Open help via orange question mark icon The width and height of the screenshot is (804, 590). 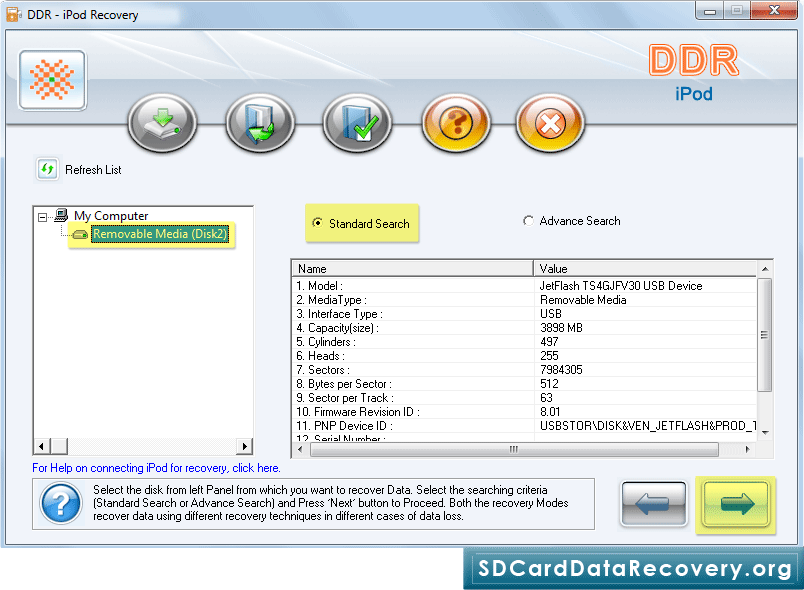click(455, 123)
